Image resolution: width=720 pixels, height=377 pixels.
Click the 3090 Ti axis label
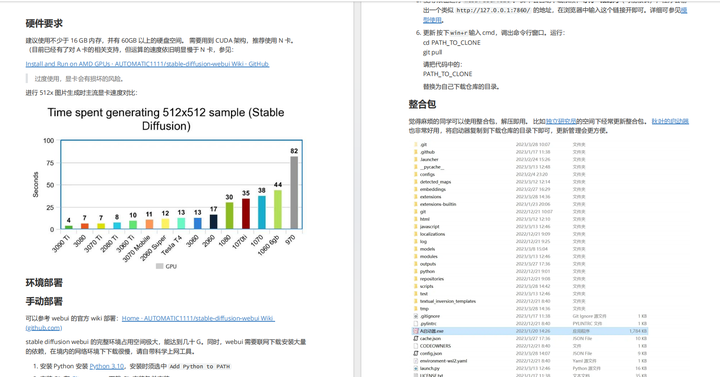(60, 243)
